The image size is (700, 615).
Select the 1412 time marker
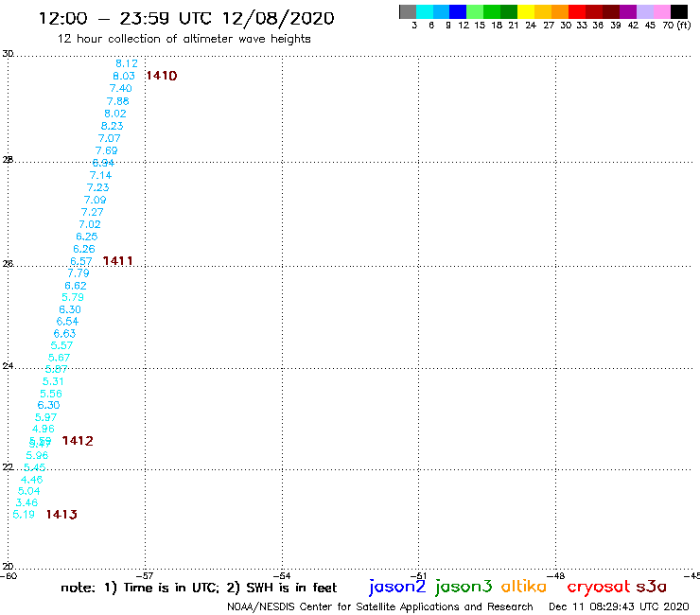[x=78, y=441]
